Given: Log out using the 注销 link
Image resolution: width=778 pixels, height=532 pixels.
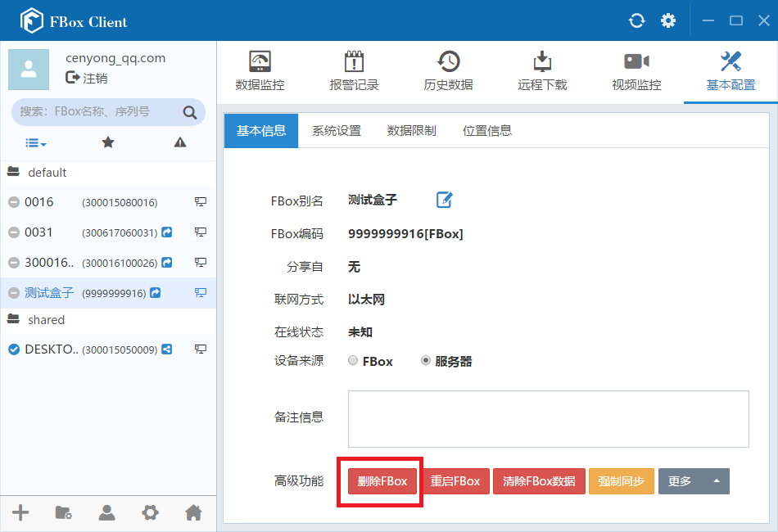Looking at the screenshot, I should pos(87,78).
